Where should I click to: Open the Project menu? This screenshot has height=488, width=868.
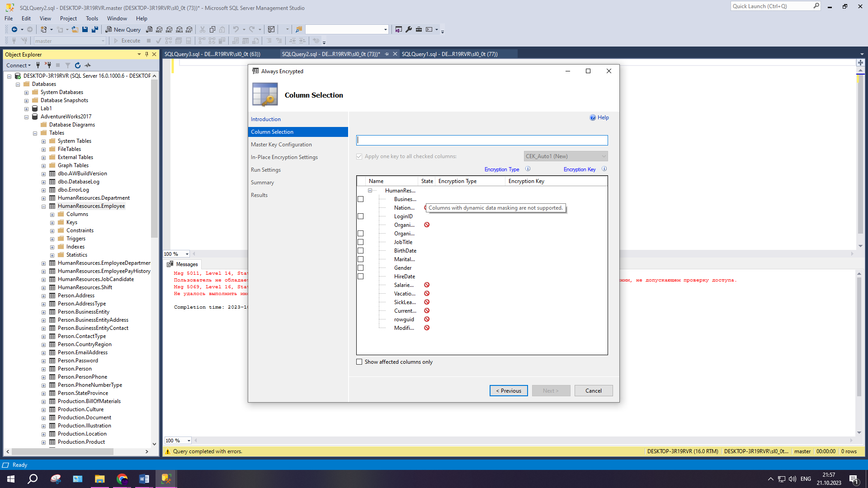[68, 19]
